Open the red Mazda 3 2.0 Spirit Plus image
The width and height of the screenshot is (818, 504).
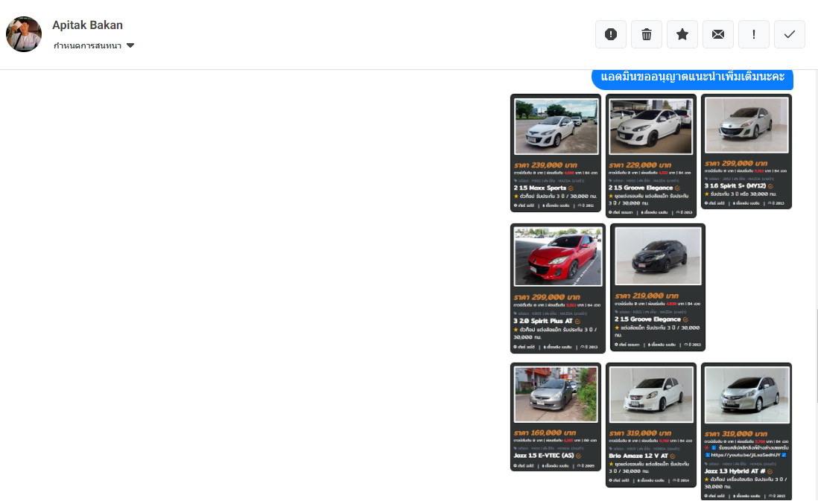[x=558, y=257]
